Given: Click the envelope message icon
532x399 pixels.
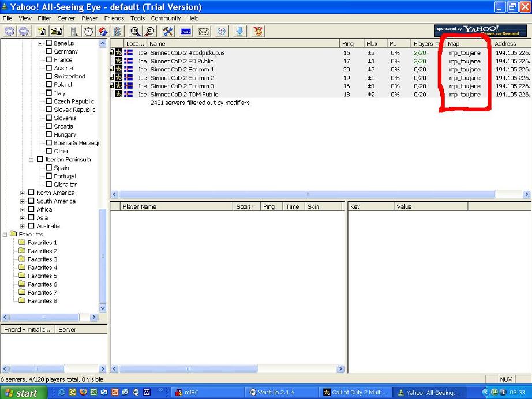Looking at the screenshot, I should click(x=204, y=32).
